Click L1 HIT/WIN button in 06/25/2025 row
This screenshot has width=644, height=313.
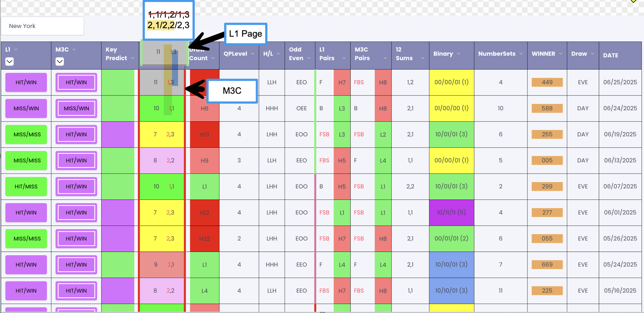pos(26,82)
